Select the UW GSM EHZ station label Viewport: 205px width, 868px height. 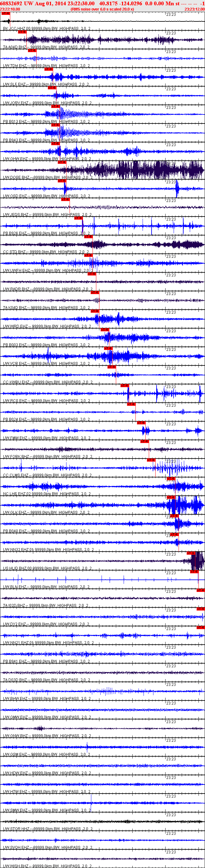coord(47,754)
